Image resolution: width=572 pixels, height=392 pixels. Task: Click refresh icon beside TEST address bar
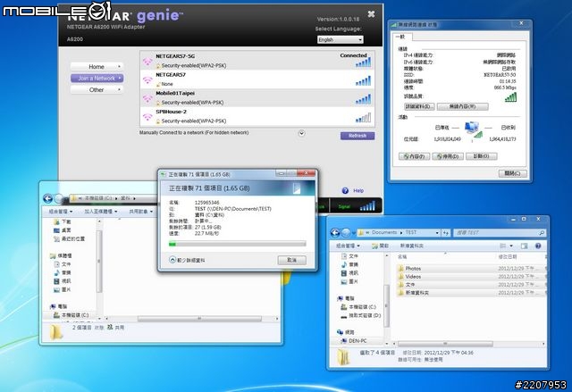pos(445,232)
